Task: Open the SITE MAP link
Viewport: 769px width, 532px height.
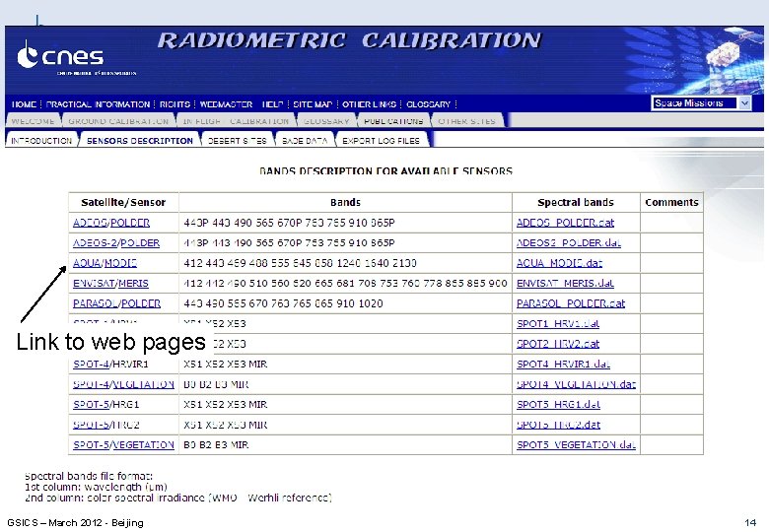Action: pyautogui.click(x=313, y=104)
